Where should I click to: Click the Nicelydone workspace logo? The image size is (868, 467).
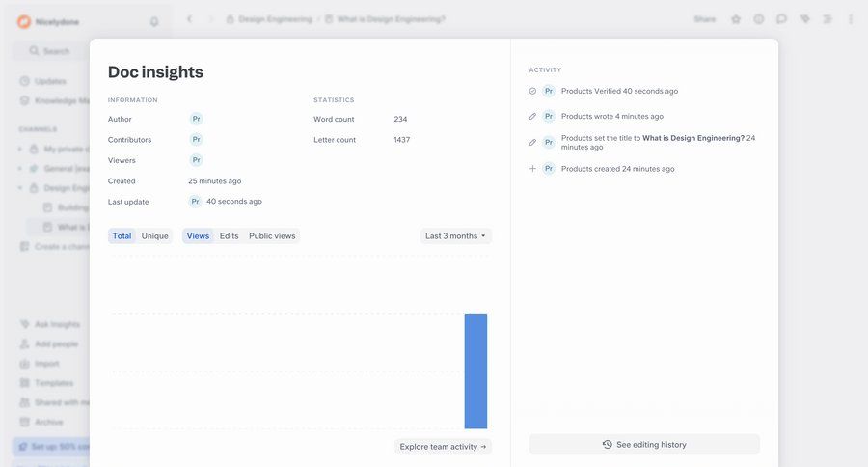click(24, 21)
